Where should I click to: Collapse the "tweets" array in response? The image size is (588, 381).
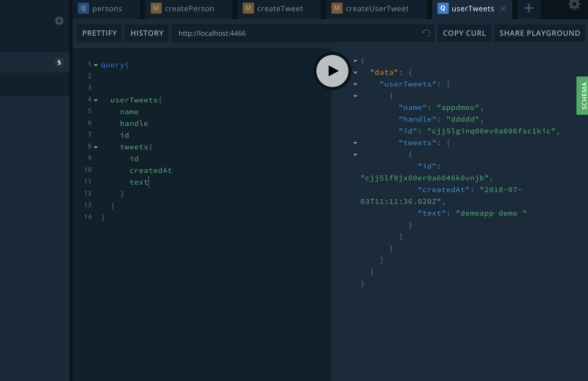coord(355,143)
